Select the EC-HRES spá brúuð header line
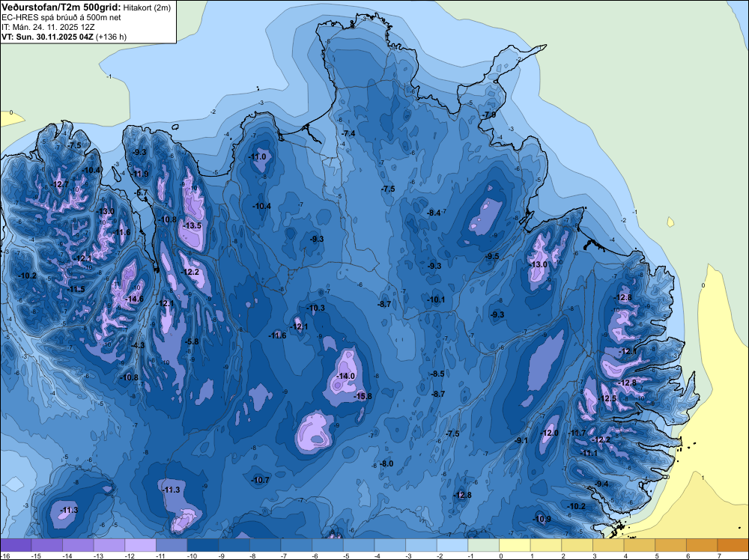749x560 pixels. [x=61, y=17]
